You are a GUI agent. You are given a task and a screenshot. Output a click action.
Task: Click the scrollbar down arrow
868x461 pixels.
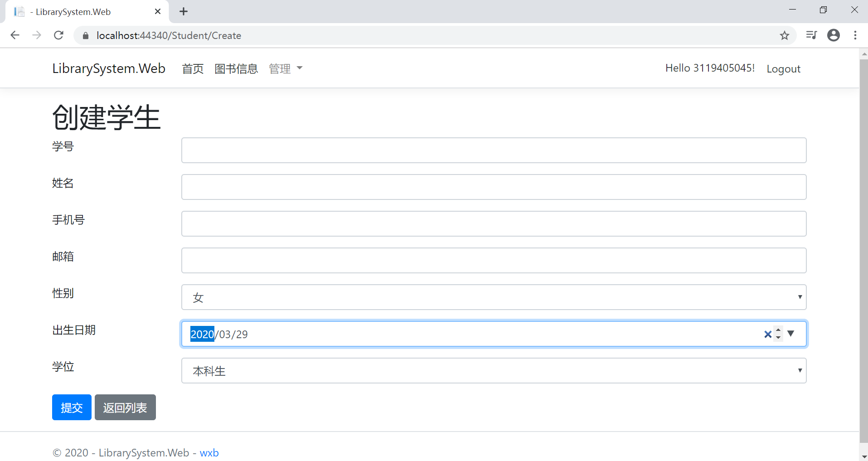pyautogui.click(x=864, y=456)
